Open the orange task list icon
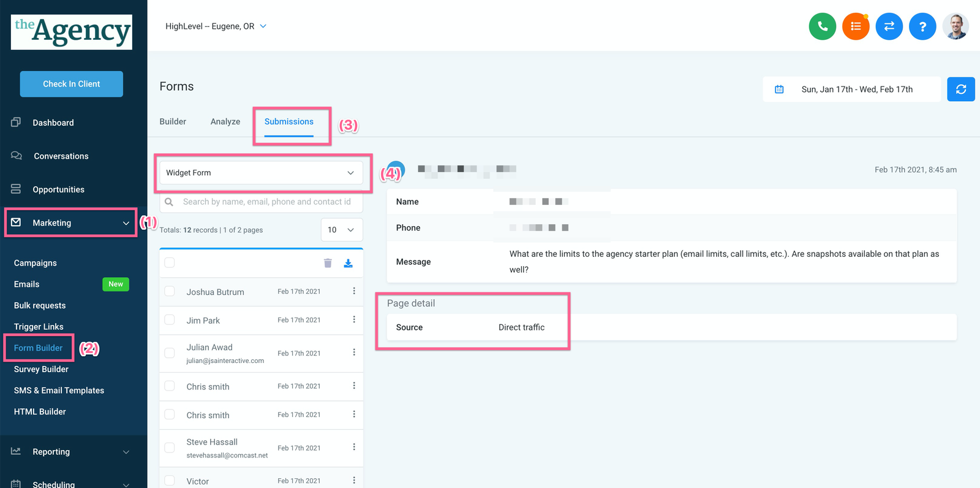 (x=856, y=26)
